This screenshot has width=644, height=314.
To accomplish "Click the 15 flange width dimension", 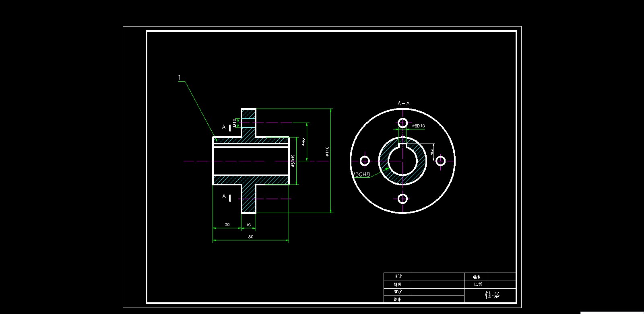I will tap(248, 225).
